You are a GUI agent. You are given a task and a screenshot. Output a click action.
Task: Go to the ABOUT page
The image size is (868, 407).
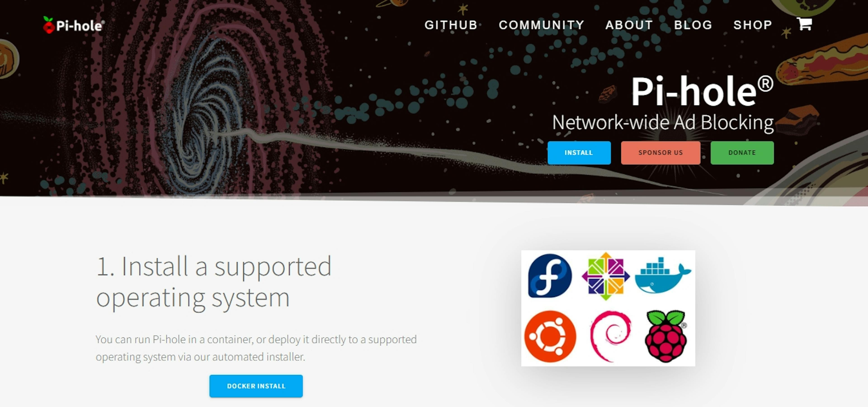tap(629, 25)
